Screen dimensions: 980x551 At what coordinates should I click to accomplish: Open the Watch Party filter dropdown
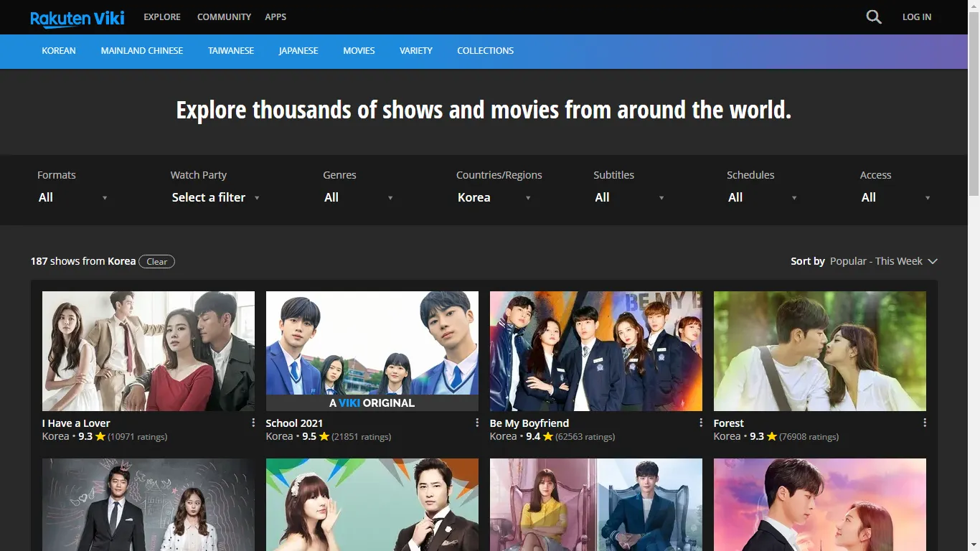click(215, 197)
